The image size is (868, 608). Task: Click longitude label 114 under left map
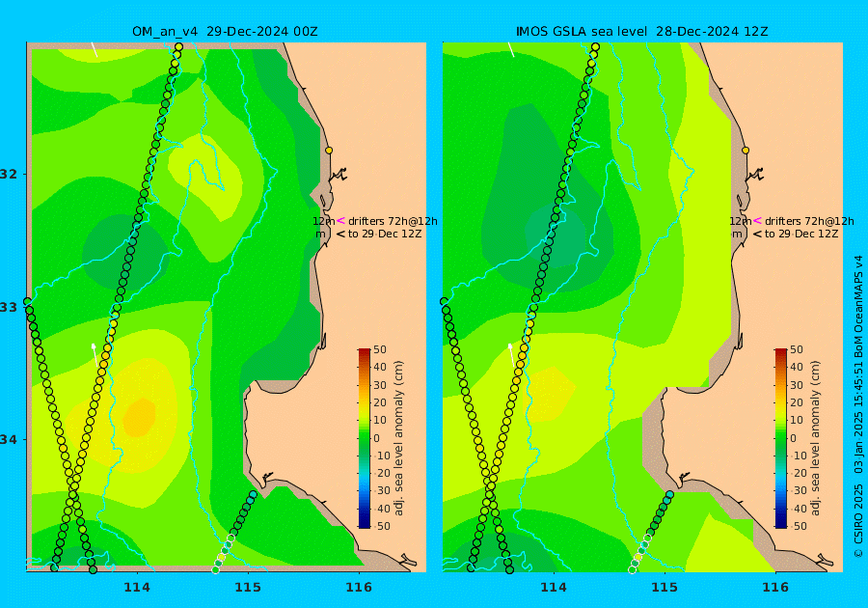137,588
